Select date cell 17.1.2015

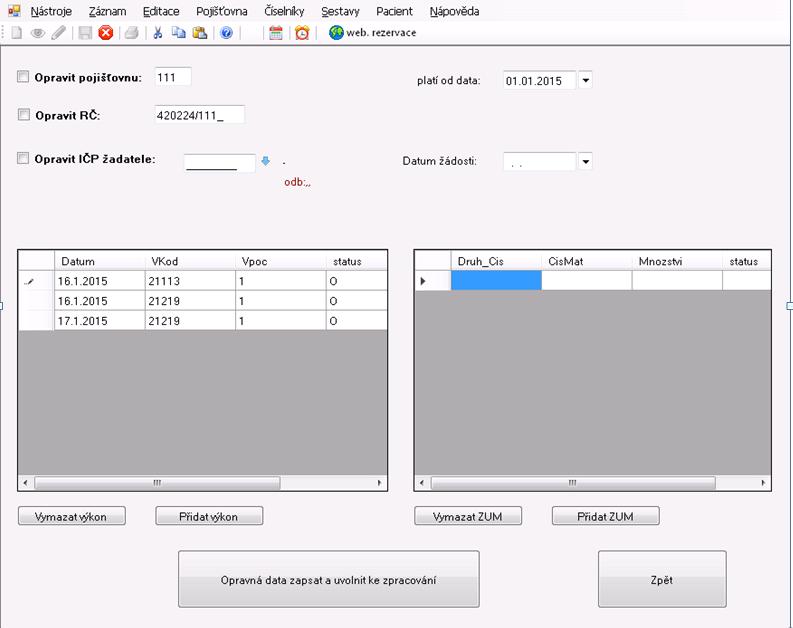point(100,321)
